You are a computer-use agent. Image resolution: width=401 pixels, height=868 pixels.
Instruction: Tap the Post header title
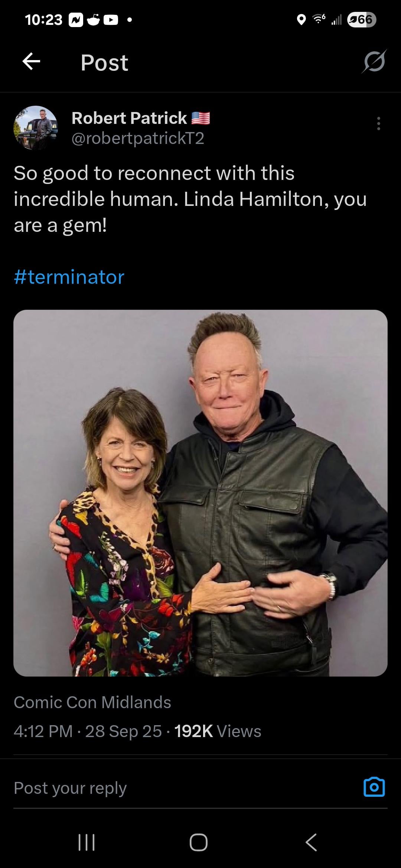104,62
